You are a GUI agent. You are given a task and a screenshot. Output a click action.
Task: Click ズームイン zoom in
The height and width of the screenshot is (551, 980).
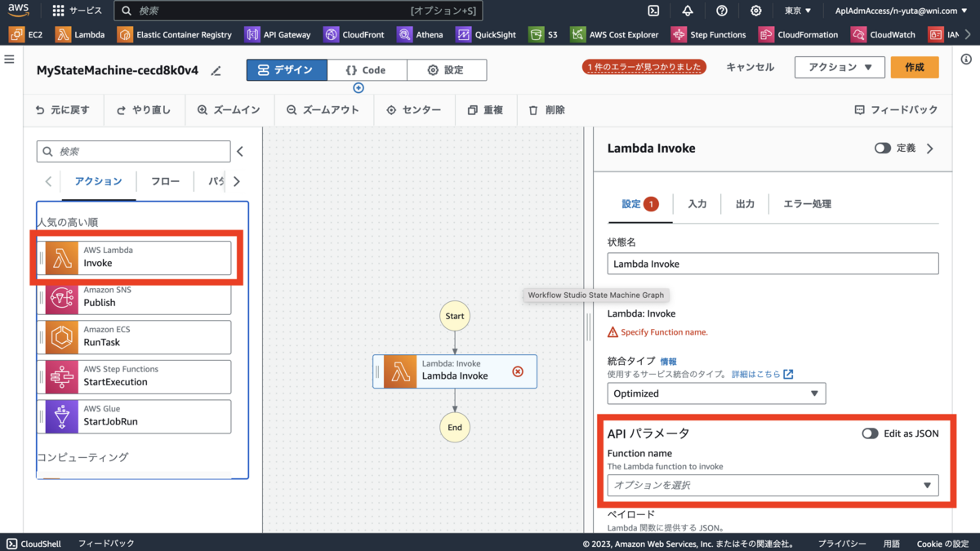229,110
